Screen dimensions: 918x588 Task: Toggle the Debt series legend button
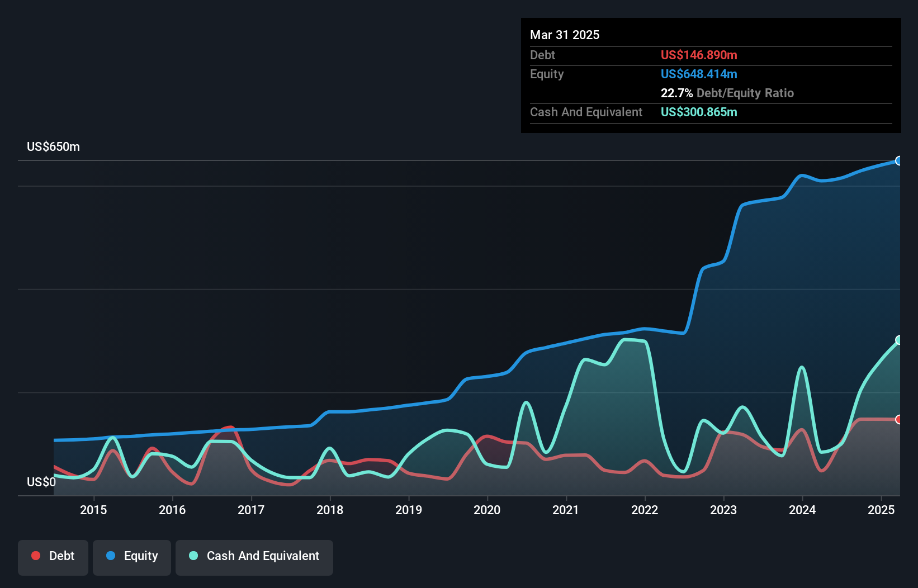click(x=53, y=557)
